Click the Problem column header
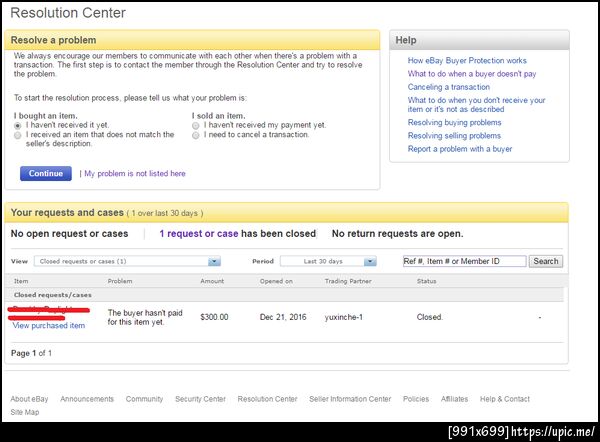Viewport: 600px width, 442px height. 120,281
